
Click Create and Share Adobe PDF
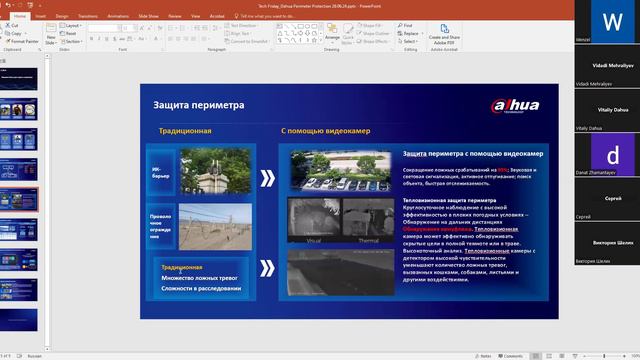[x=444, y=34]
